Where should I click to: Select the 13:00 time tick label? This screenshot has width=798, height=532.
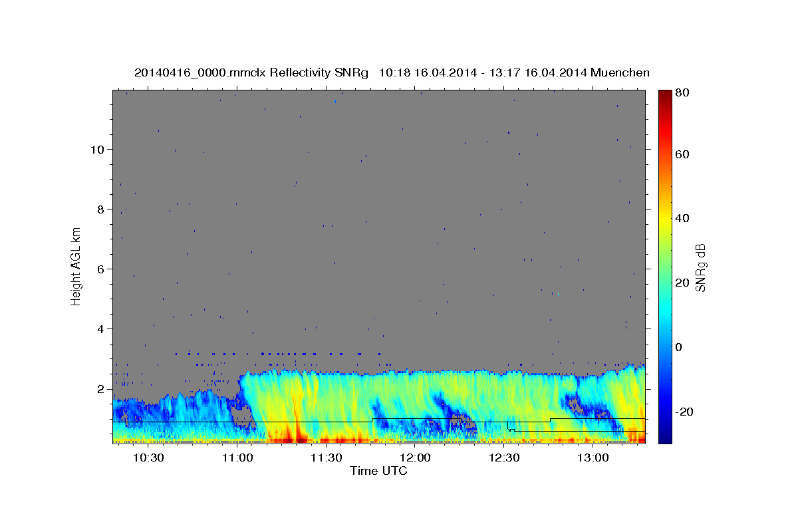pyautogui.click(x=593, y=458)
